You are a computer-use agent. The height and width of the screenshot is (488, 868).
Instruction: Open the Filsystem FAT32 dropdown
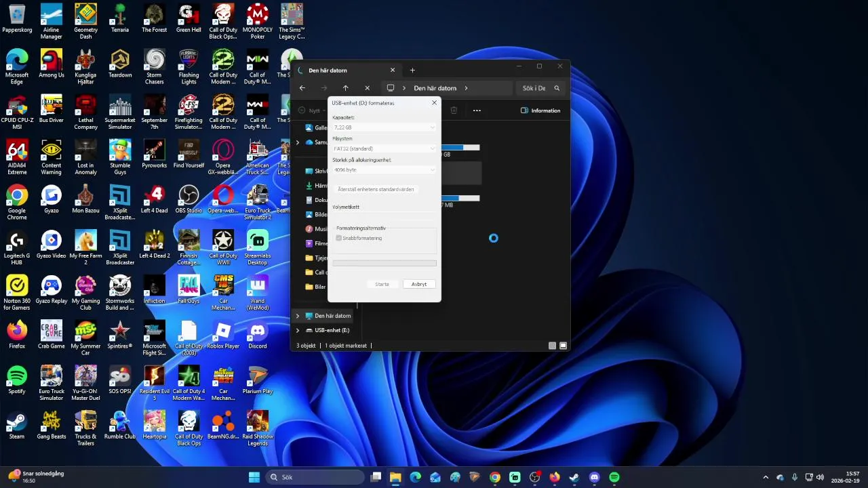(x=384, y=148)
